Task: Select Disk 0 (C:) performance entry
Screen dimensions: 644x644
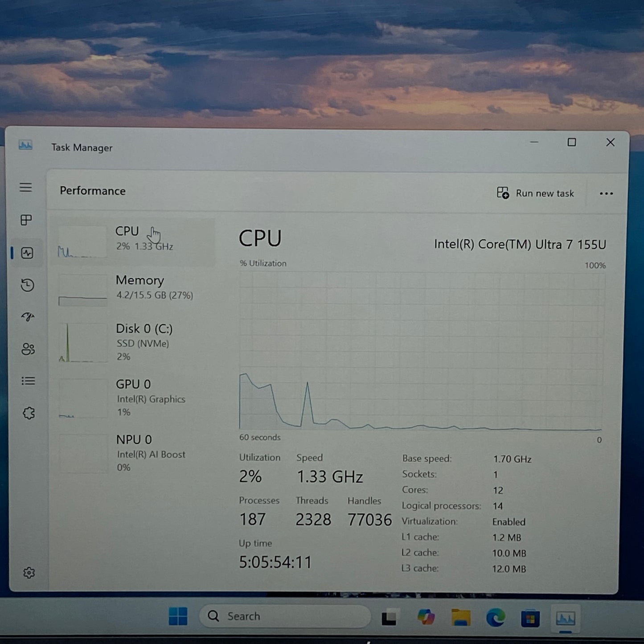Action: [x=134, y=341]
